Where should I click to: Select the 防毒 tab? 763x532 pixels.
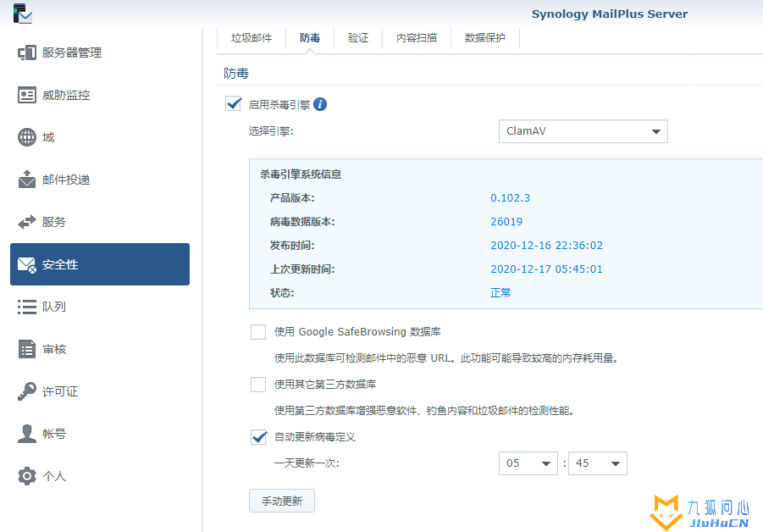pyautogui.click(x=310, y=38)
